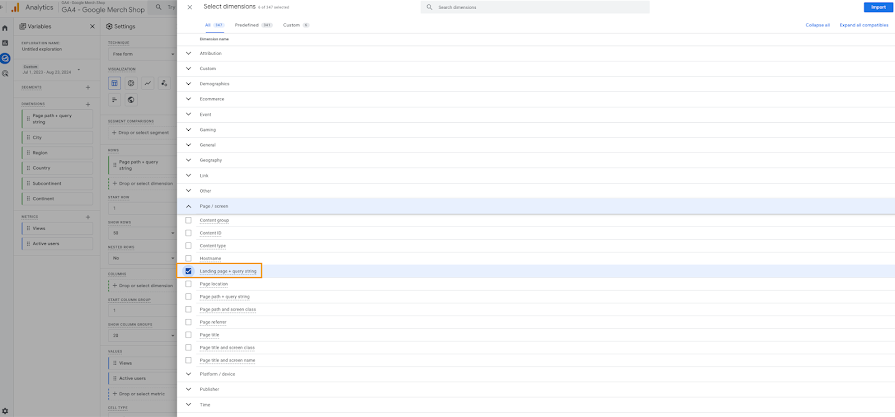Image resolution: width=895 pixels, height=417 pixels.
Task: Collapse the Page / screen category
Action: click(189, 206)
